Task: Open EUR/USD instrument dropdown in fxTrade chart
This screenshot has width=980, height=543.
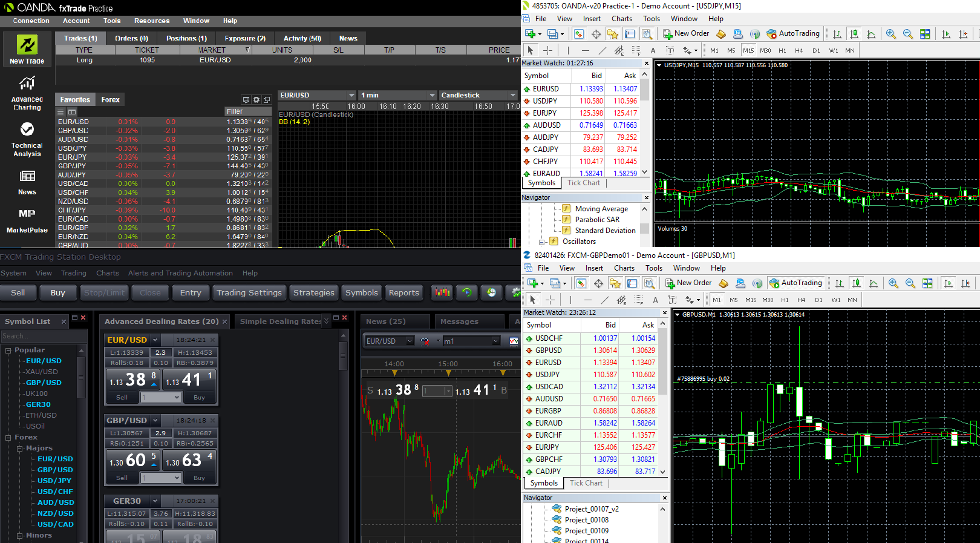Action: tap(351, 95)
